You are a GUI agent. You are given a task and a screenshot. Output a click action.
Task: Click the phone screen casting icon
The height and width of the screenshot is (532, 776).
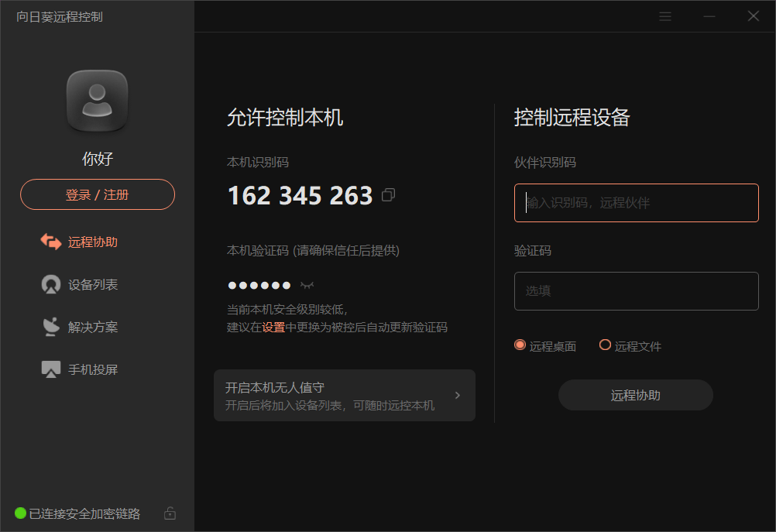click(x=51, y=369)
